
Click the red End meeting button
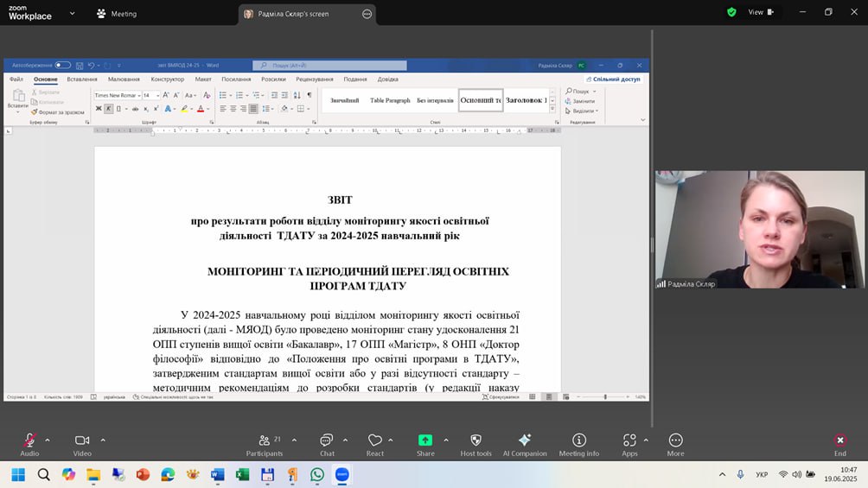pos(839,440)
